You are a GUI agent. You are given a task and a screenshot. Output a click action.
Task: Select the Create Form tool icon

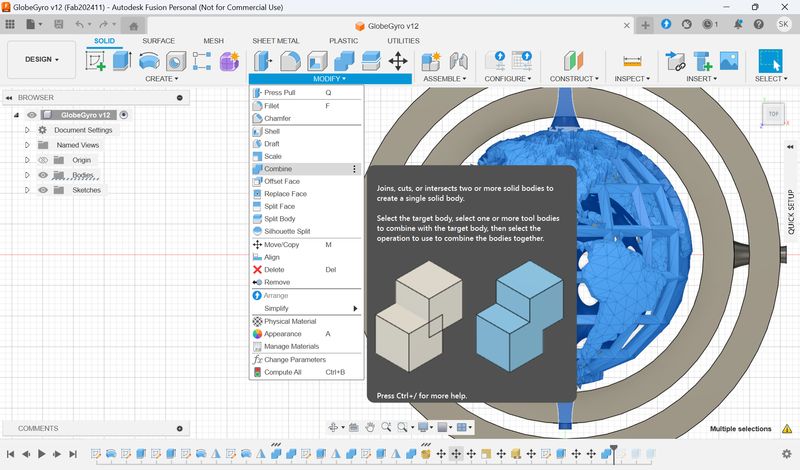click(x=229, y=61)
